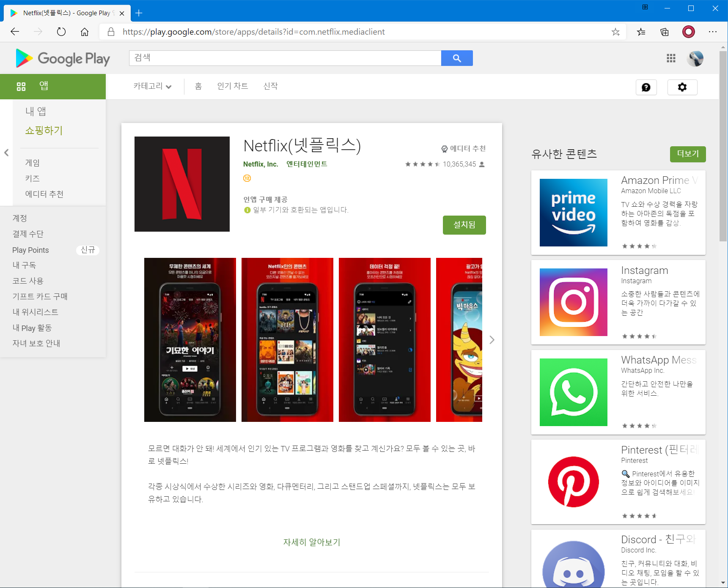Open the 기프트 카드 구매 link
The height and width of the screenshot is (588, 728).
(x=40, y=296)
